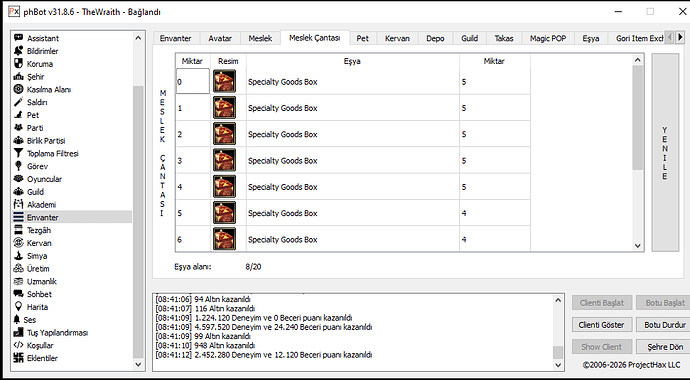Open Kasılma Alanı target icon

pos(18,89)
